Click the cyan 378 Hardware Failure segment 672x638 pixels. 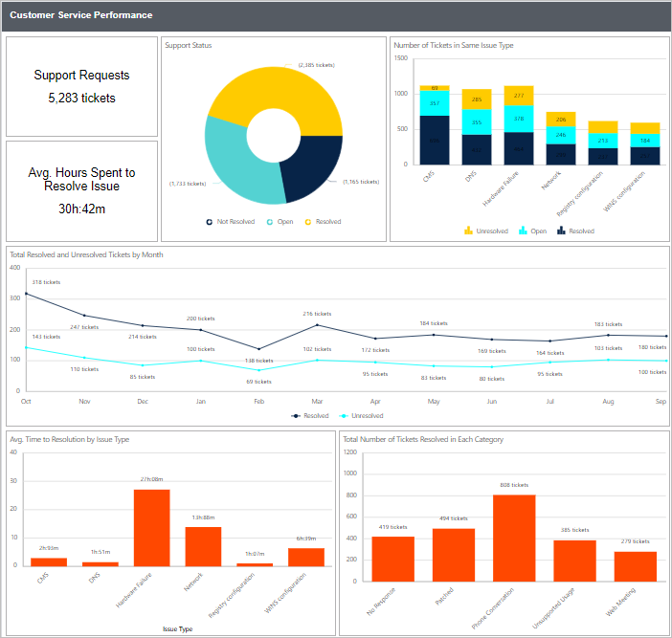519,119
